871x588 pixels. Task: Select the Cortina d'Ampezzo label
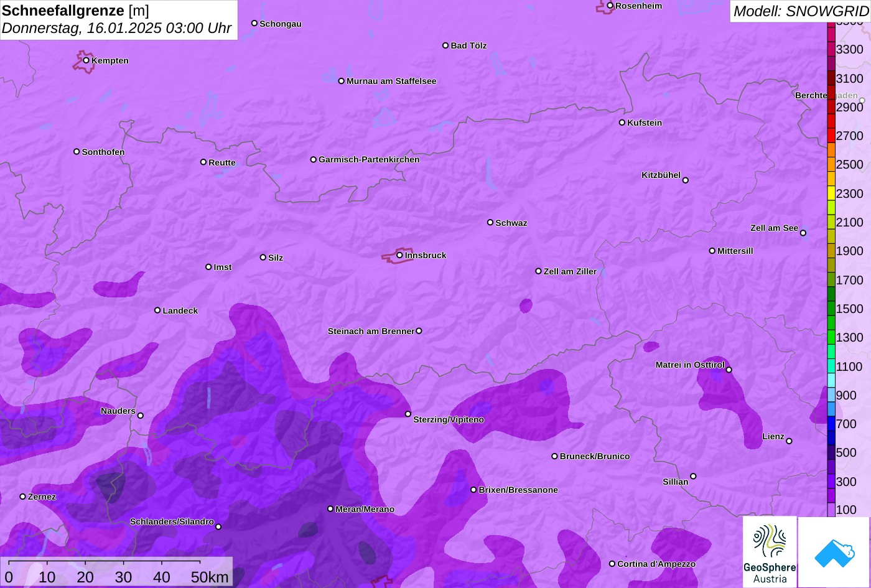pyautogui.click(x=656, y=564)
